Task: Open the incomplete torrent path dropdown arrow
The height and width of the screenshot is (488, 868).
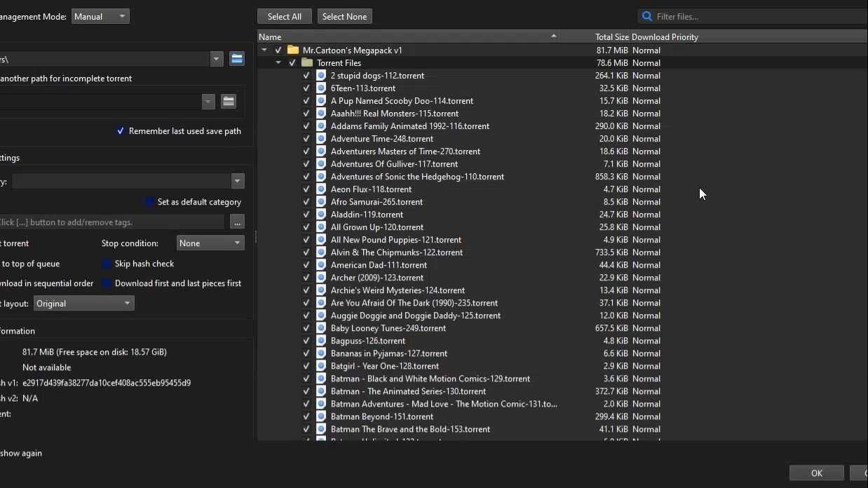Action: click(x=208, y=102)
